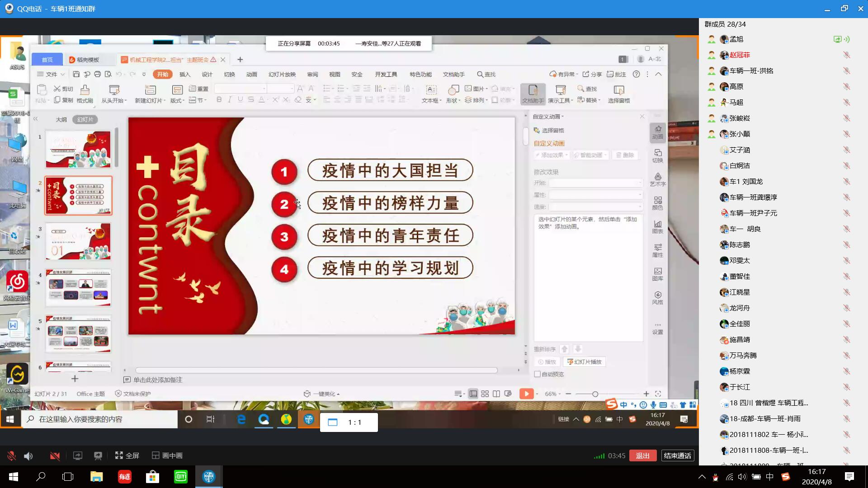Click the WPS zoom slider handle

click(x=595, y=394)
